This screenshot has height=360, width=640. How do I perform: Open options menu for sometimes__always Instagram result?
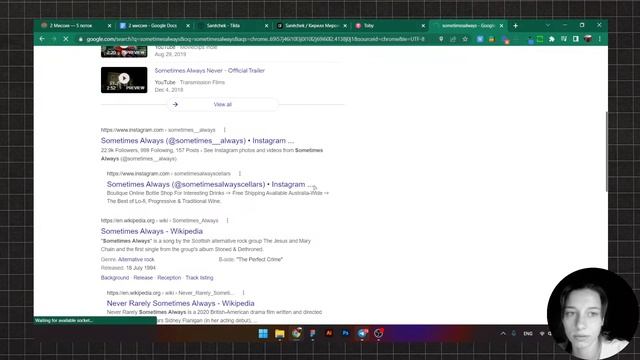coord(224,130)
